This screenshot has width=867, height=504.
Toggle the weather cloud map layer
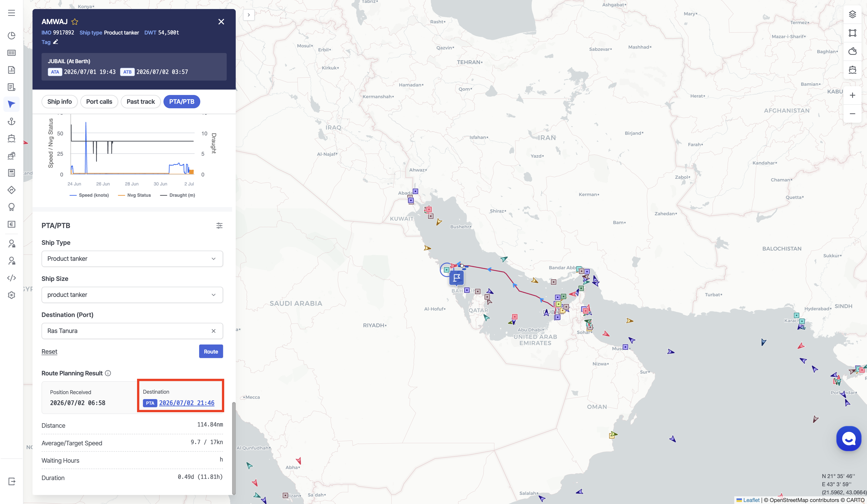coord(852,51)
